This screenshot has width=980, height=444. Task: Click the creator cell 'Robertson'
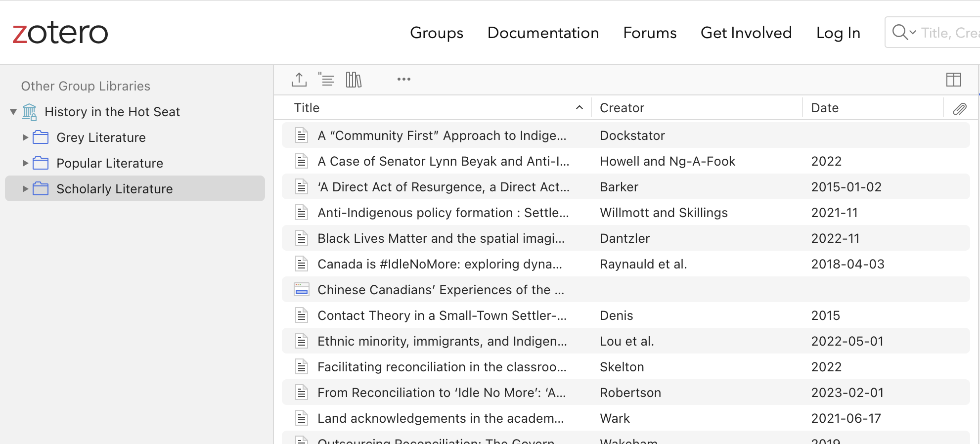[x=630, y=393]
